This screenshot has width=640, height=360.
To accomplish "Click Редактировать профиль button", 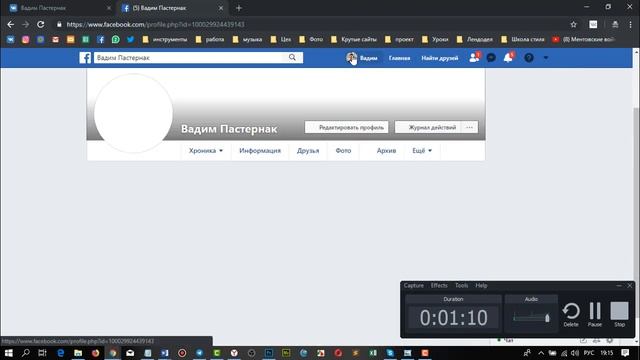I will tap(347, 127).
